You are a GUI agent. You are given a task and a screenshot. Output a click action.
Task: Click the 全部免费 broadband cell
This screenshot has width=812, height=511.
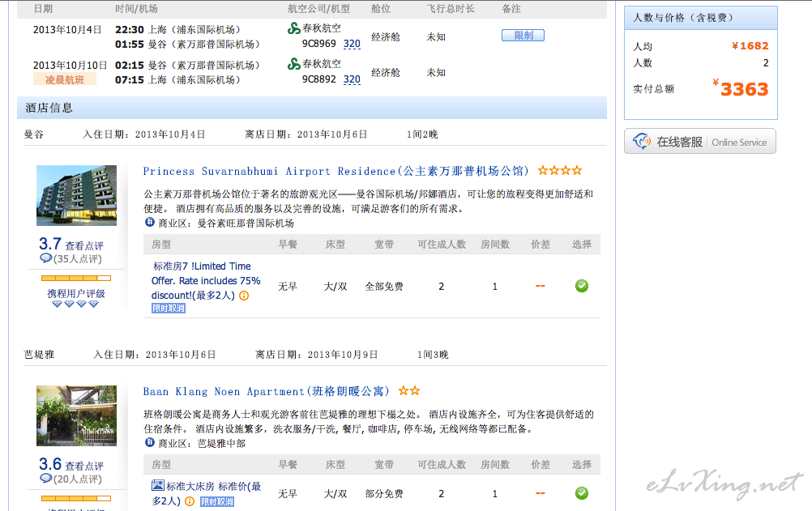384,287
